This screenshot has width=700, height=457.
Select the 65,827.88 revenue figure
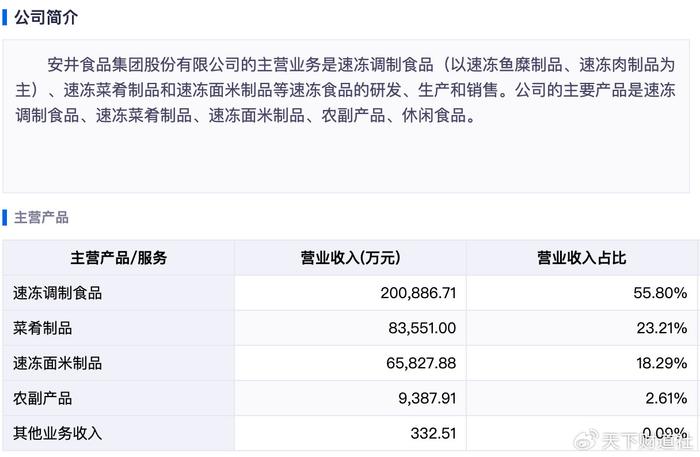418,363
